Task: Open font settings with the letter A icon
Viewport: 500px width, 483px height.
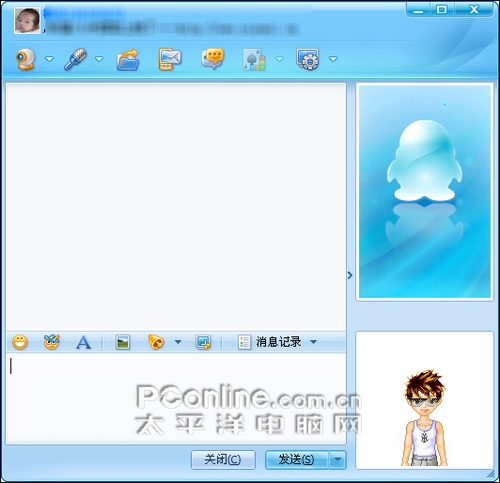Action: point(83,342)
